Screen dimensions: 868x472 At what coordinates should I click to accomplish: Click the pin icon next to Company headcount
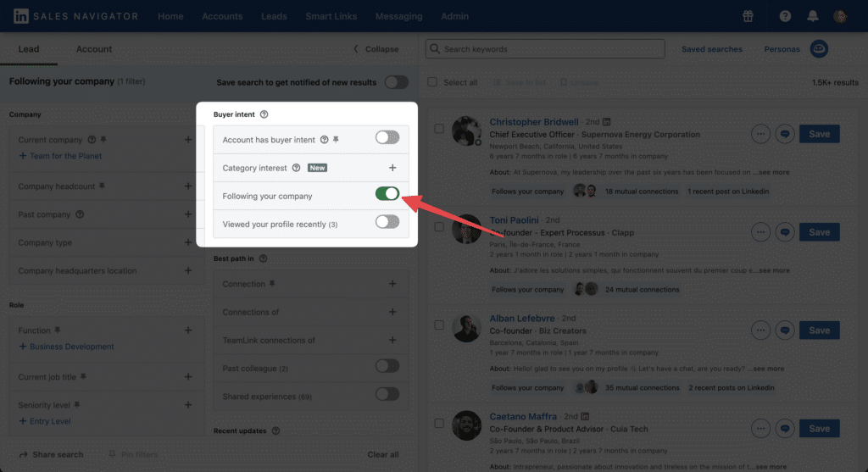(102, 186)
